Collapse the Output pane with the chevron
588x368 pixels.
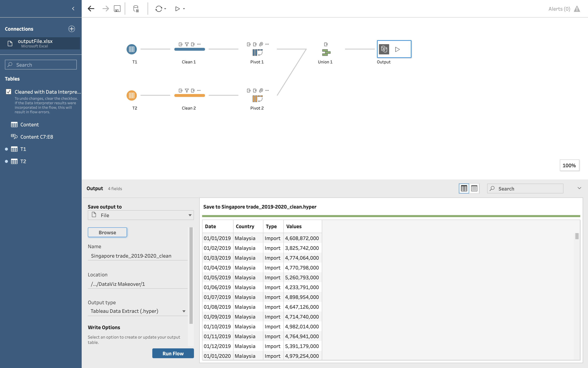[579, 188]
